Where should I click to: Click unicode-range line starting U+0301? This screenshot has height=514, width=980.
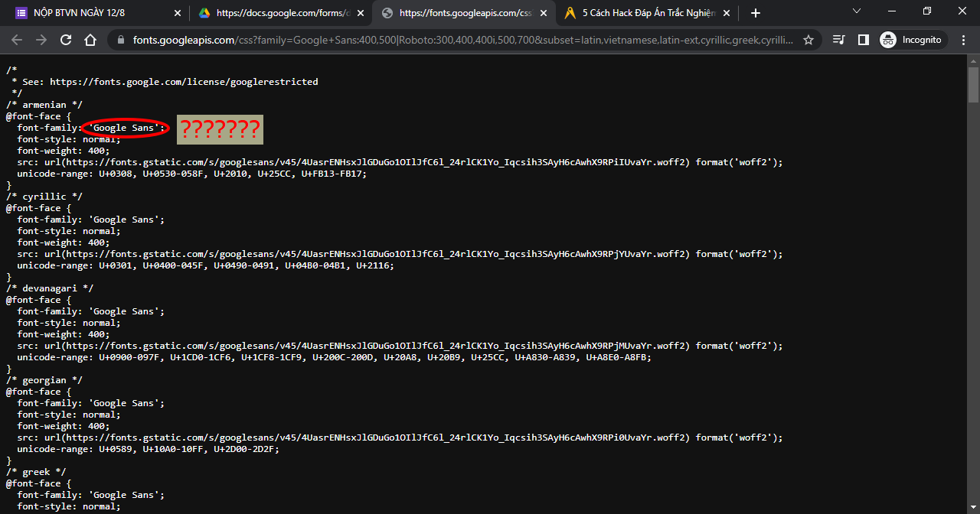(x=206, y=265)
